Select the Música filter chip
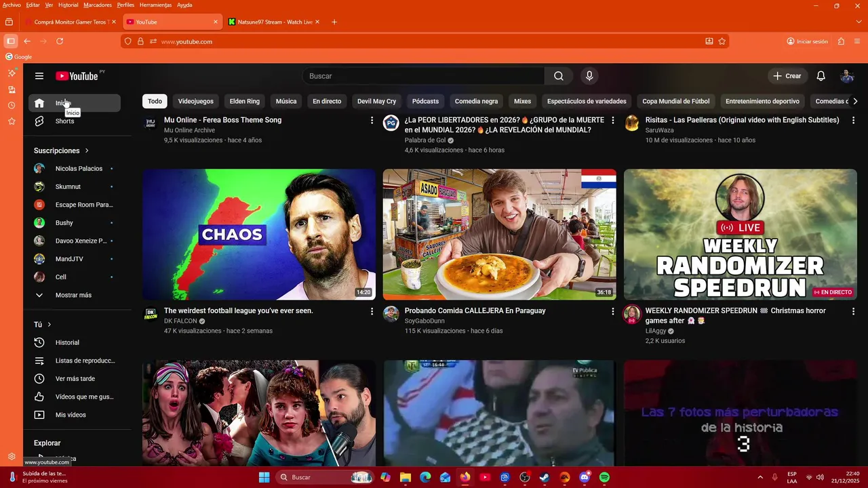The width and height of the screenshot is (868, 488). pyautogui.click(x=286, y=101)
